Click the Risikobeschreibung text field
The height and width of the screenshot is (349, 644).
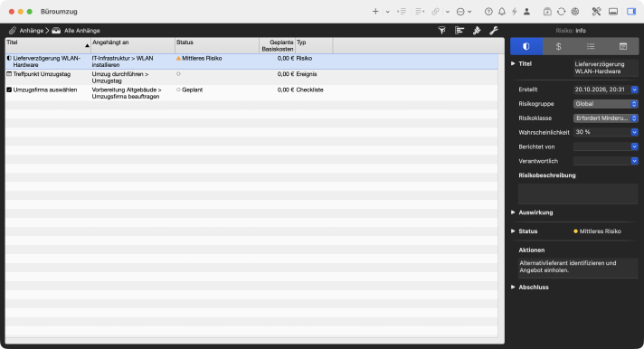pyautogui.click(x=578, y=193)
